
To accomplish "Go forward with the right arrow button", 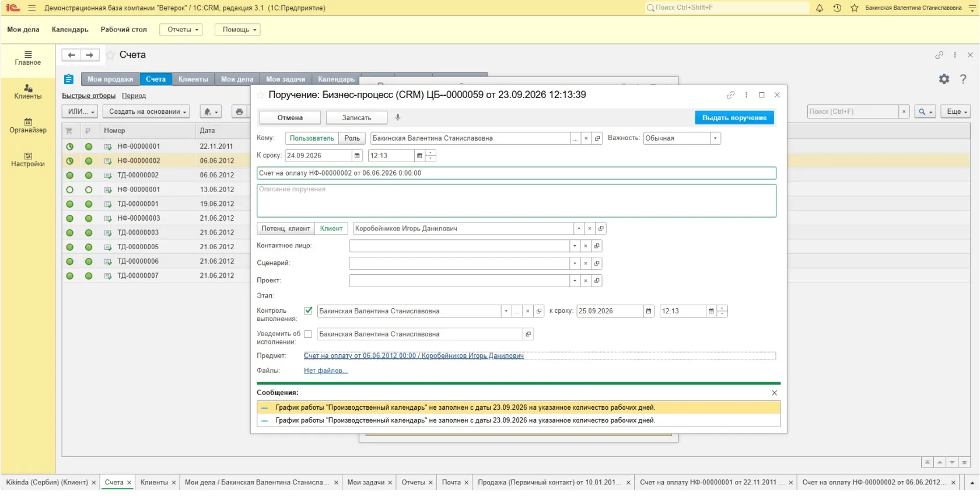I will pyautogui.click(x=90, y=55).
